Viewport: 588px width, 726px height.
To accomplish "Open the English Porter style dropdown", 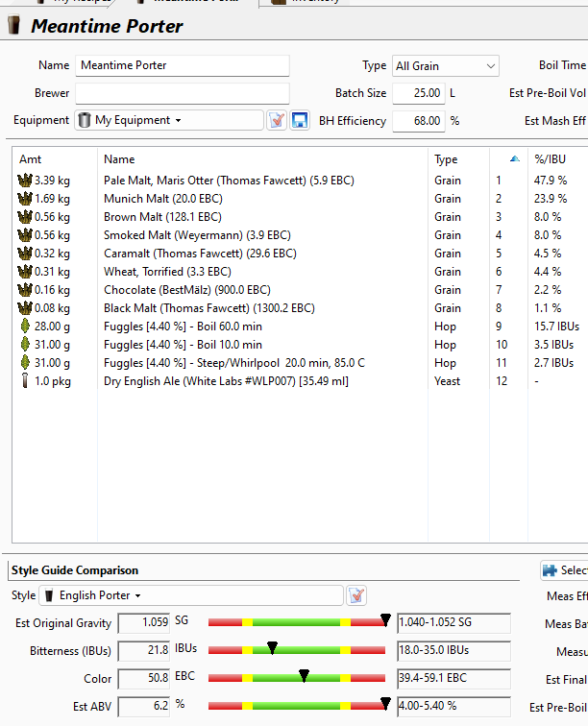I will (191, 595).
